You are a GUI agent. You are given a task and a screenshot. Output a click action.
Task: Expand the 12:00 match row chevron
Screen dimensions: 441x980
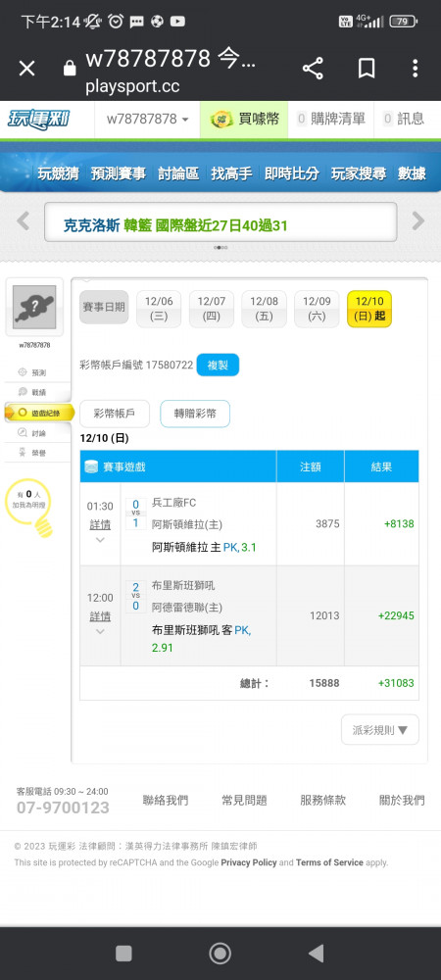(x=100, y=632)
